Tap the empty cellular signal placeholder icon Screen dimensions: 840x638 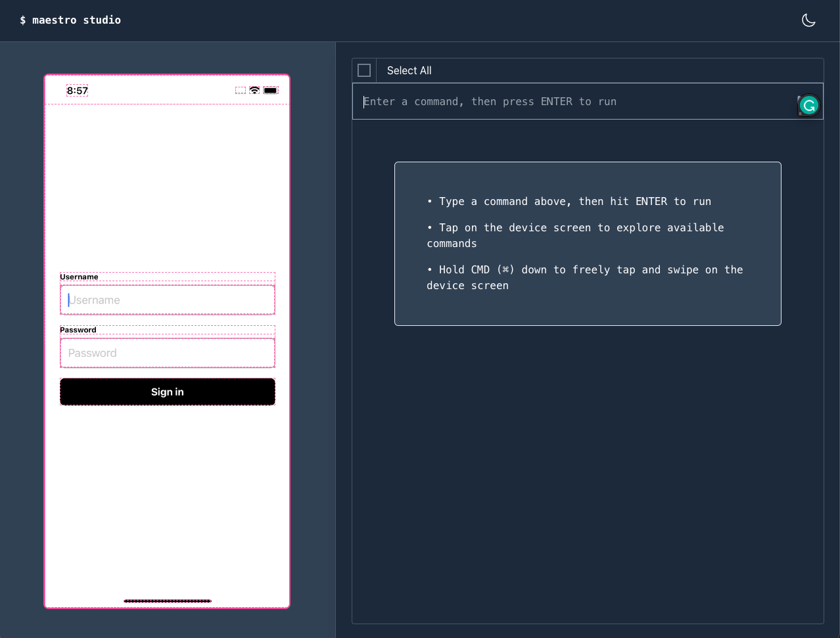pyautogui.click(x=240, y=90)
